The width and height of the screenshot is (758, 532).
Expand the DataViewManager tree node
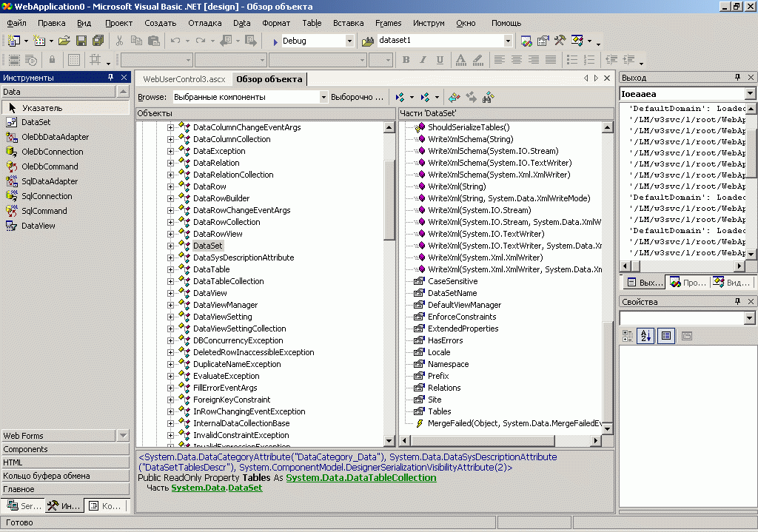(171, 305)
